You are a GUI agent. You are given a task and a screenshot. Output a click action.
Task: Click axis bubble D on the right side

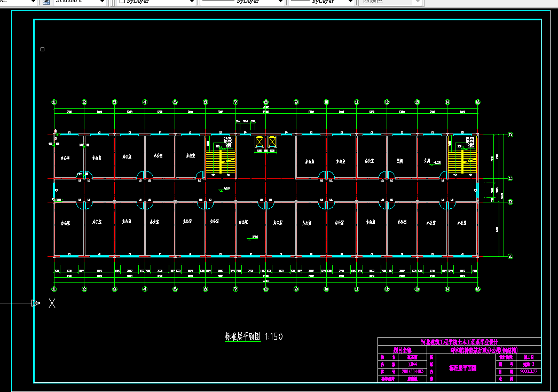tap(510, 135)
